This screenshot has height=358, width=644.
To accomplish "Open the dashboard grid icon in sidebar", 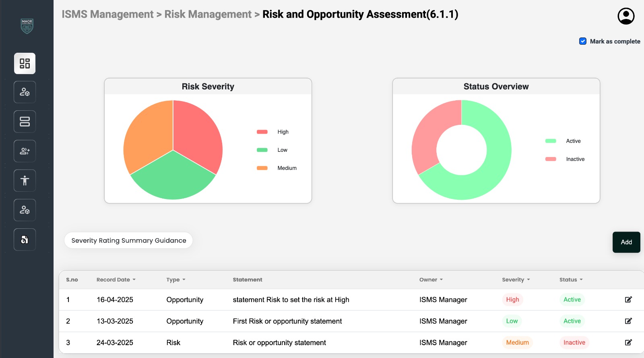I will [x=25, y=63].
